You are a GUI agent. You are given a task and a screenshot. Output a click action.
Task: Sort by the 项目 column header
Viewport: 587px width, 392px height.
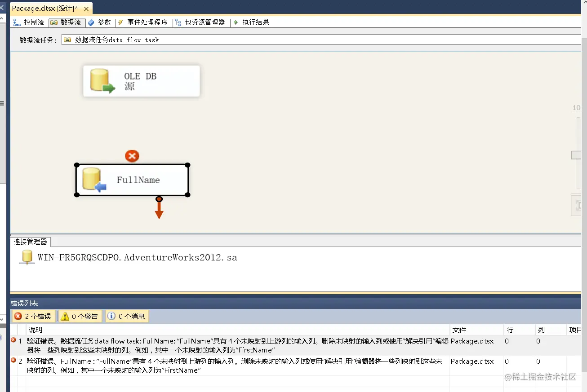coord(575,330)
